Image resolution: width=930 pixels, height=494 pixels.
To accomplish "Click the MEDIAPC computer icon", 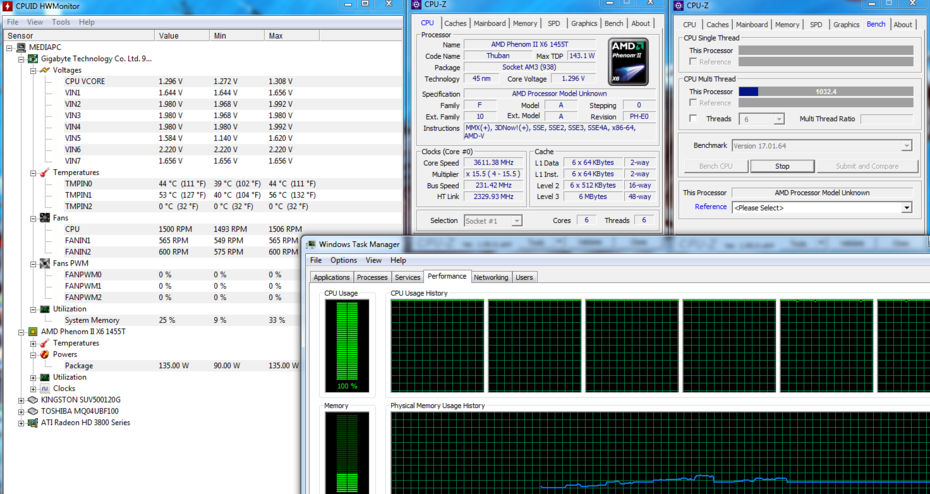I will coord(21,47).
